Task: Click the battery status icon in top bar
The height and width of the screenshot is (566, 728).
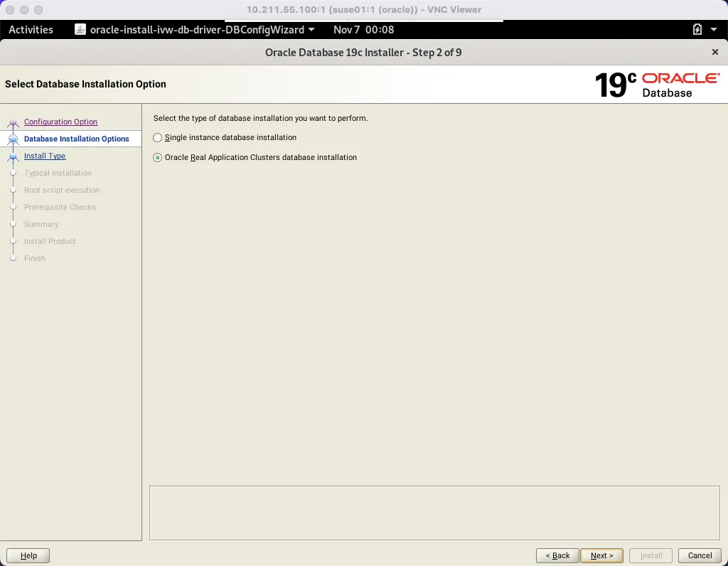Action: [x=696, y=30]
